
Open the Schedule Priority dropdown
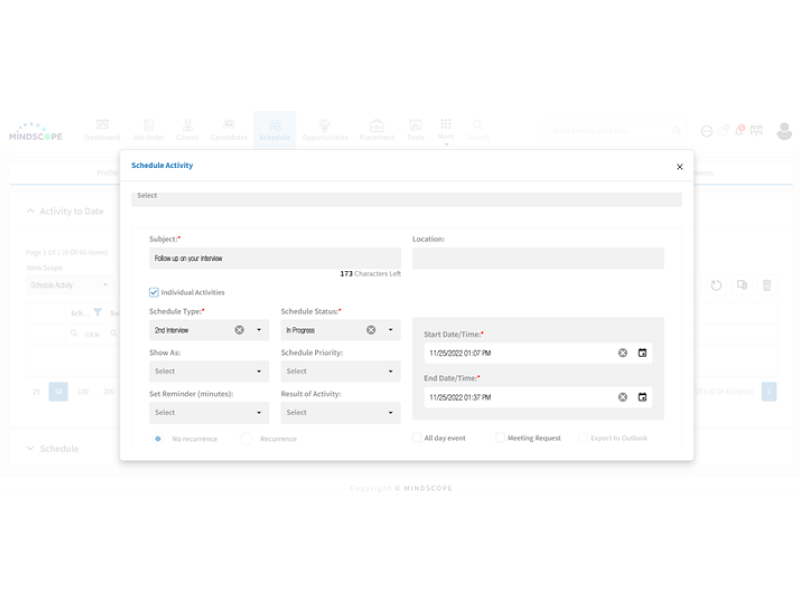[340, 370]
